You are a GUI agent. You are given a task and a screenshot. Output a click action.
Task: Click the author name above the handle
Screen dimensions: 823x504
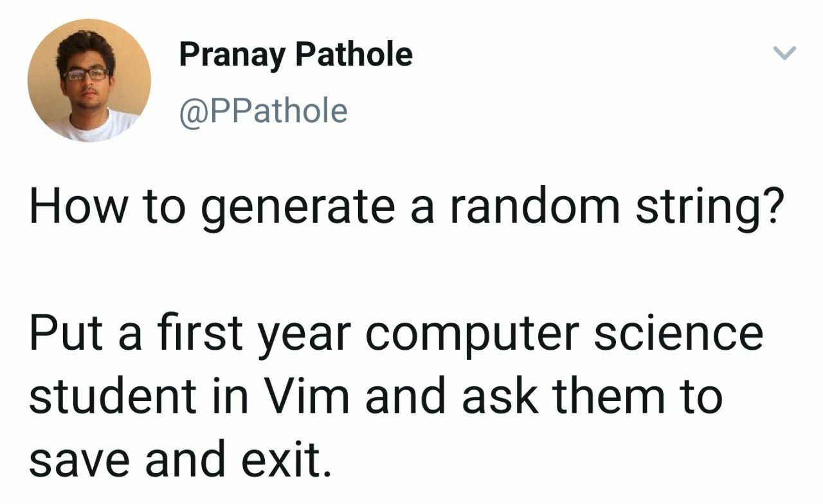coord(295,54)
